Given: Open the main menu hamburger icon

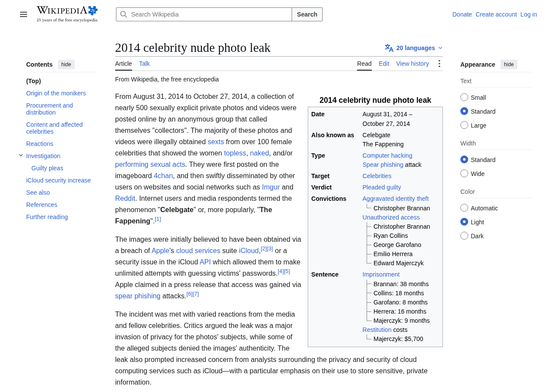Looking at the screenshot, I should pyautogui.click(x=24, y=14).
